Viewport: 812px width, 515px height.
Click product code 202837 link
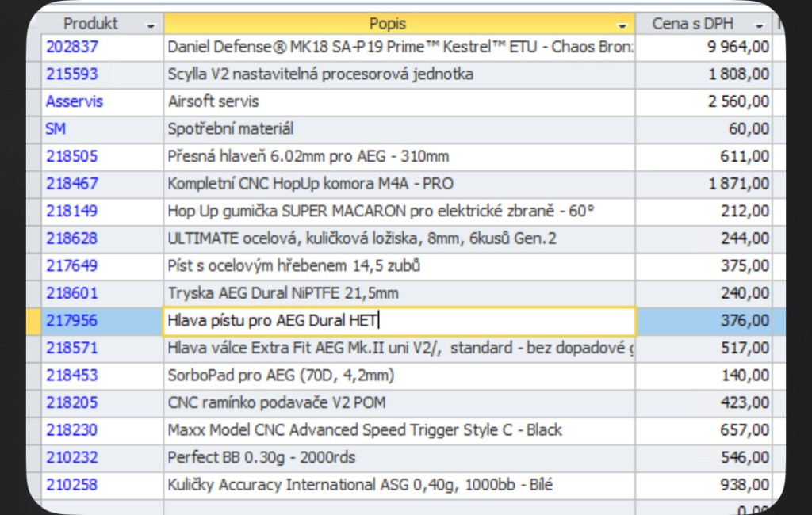(x=72, y=47)
